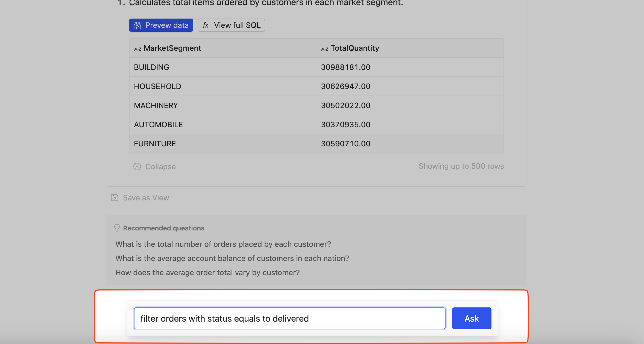Viewport: 644px width, 344px height.
Task: Click the Preview data button
Action: 161,25
